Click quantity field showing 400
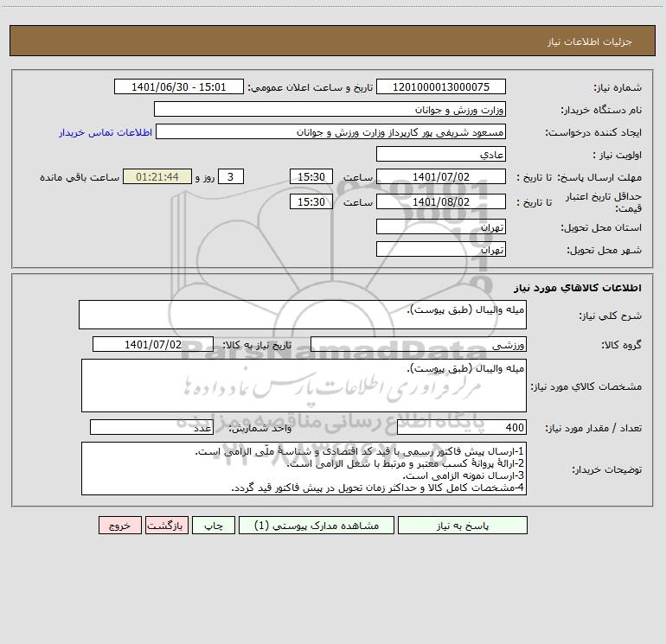This screenshot has height=644, width=666. click(x=462, y=427)
